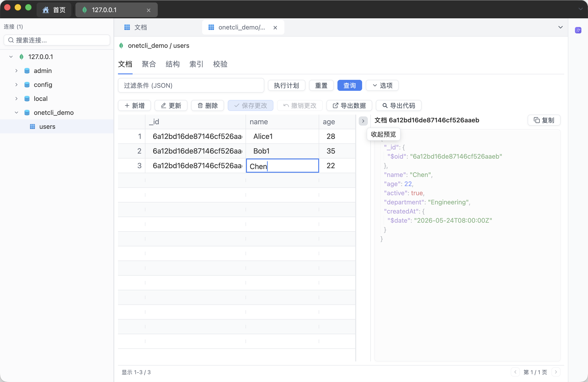
Task: Open the 选项 dropdown
Action: [382, 85]
